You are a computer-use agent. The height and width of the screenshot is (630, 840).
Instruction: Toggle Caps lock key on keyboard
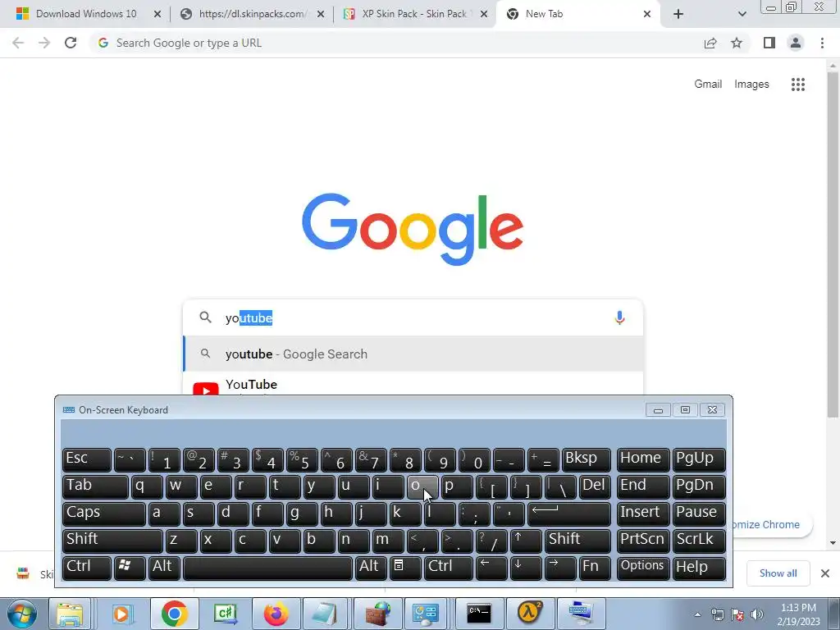click(104, 514)
